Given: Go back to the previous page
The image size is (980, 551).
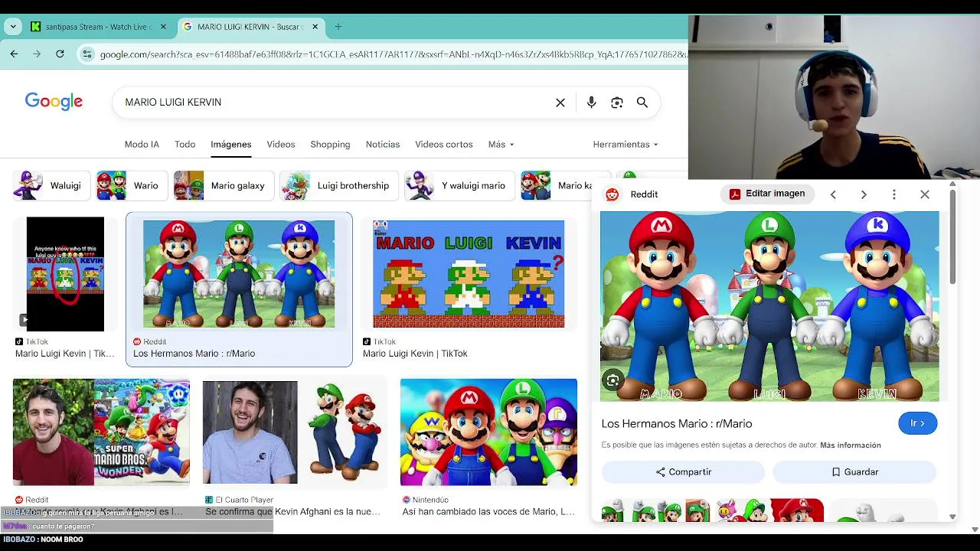Looking at the screenshot, I should tap(14, 54).
